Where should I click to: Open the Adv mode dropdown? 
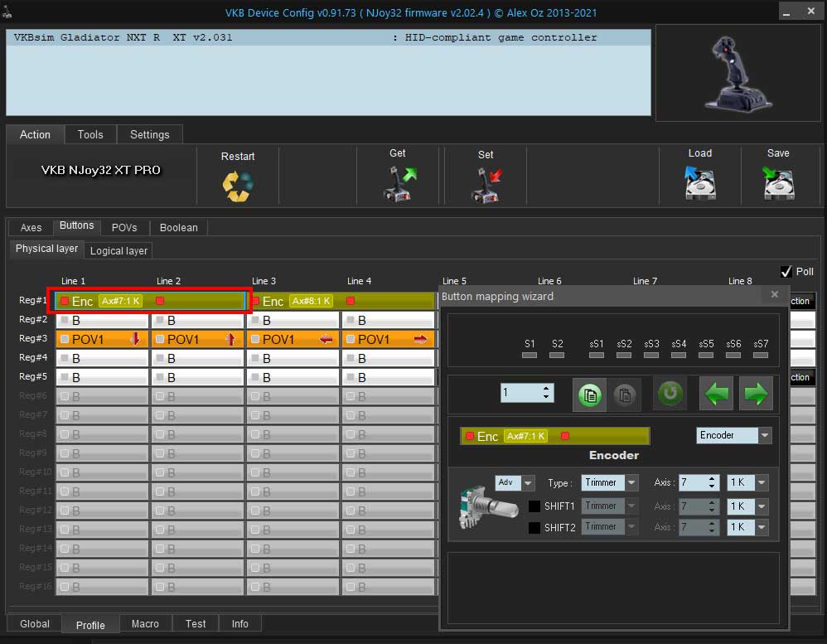coord(528,482)
